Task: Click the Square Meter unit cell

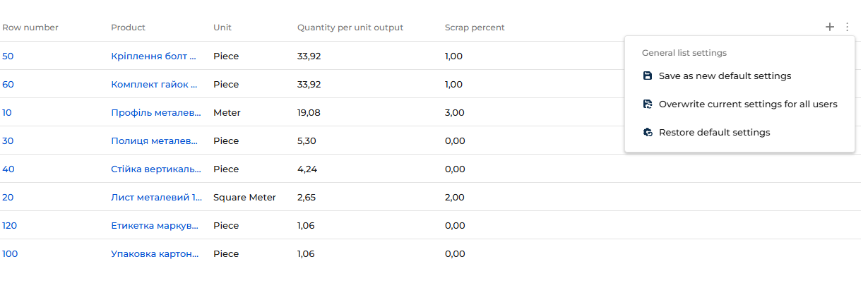Action: 244,197
